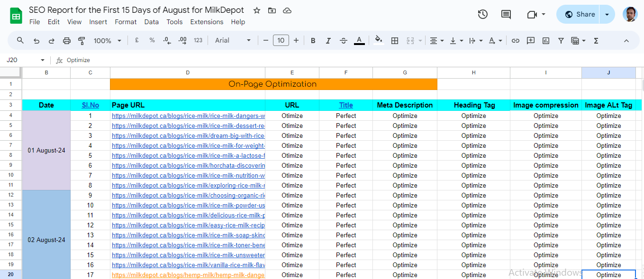Select the On-Page Optimization cell

273,84
